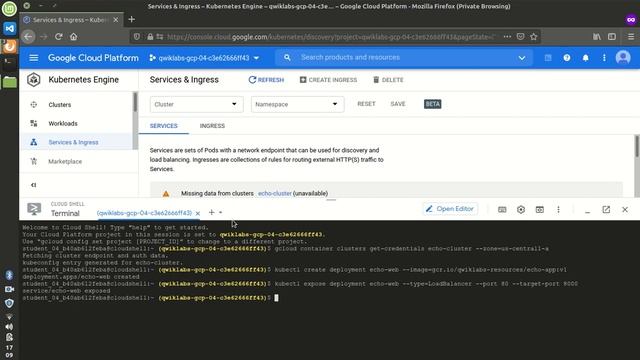Switch to the SERVICES tab
640x360 pixels.
(x=163, y=126)
